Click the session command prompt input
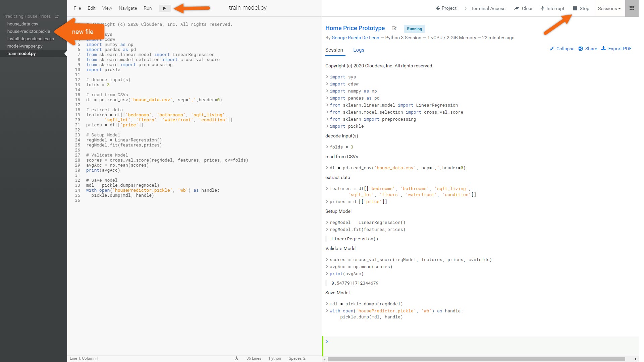Image resolution: width=644 pixels, height=362 pixels. pyautogui.click(x=480, y=346)
